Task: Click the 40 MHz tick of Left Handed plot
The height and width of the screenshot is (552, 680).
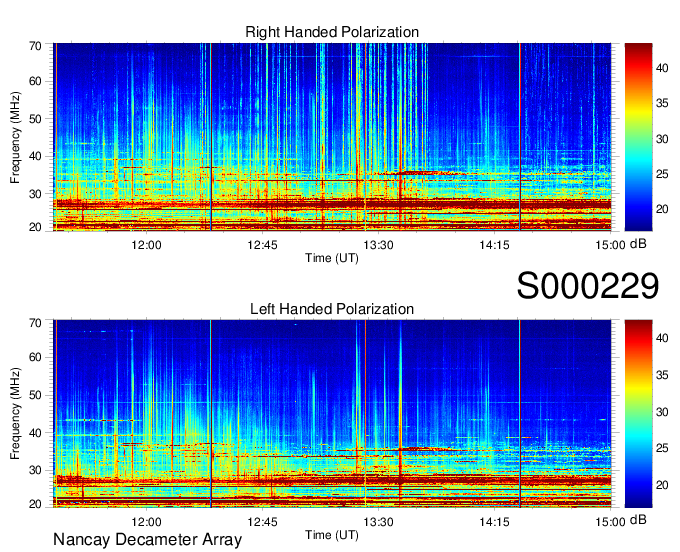Action: (35, 433)
